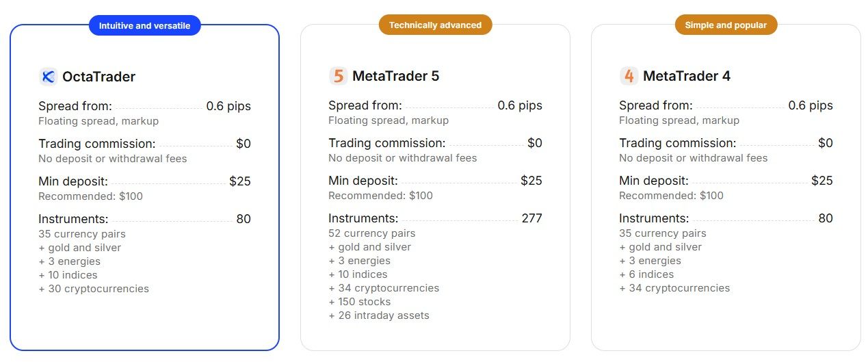The image size is (868, 362).
Task: Click MetaTrader 4's "Min deposit:" label
Action: coord(653,181)
